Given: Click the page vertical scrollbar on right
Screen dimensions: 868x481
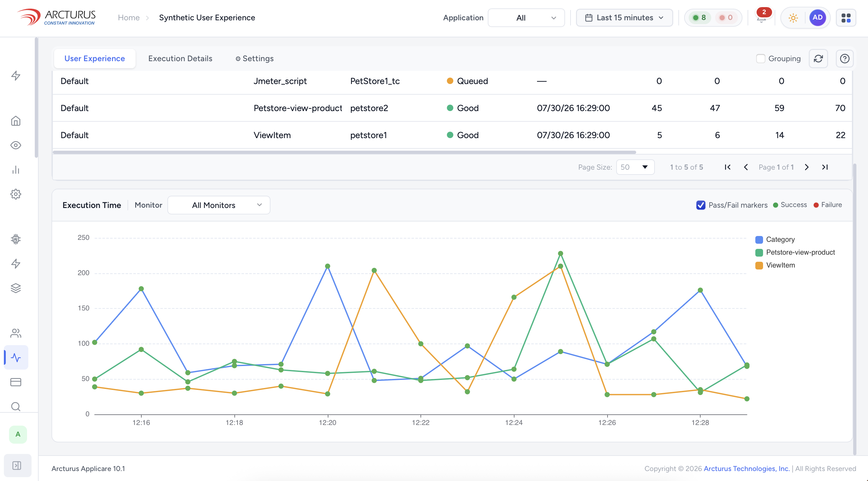Looking at the screenshot, I should [x=854, y=308].
